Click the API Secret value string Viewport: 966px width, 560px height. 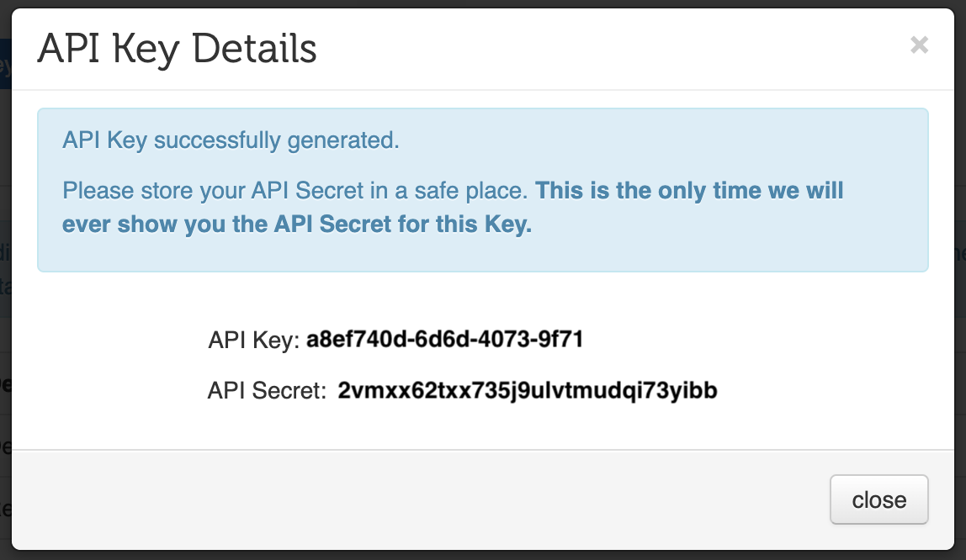pos(527,390)
